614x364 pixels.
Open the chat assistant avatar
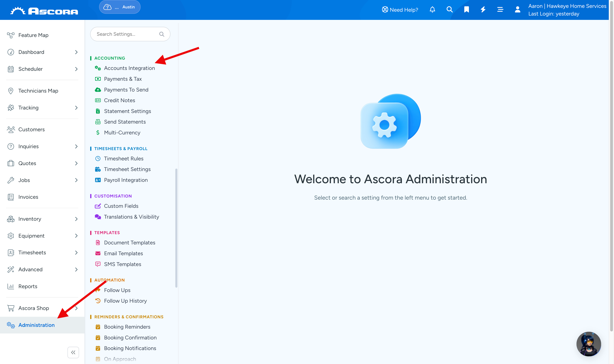tap(589, 344)
